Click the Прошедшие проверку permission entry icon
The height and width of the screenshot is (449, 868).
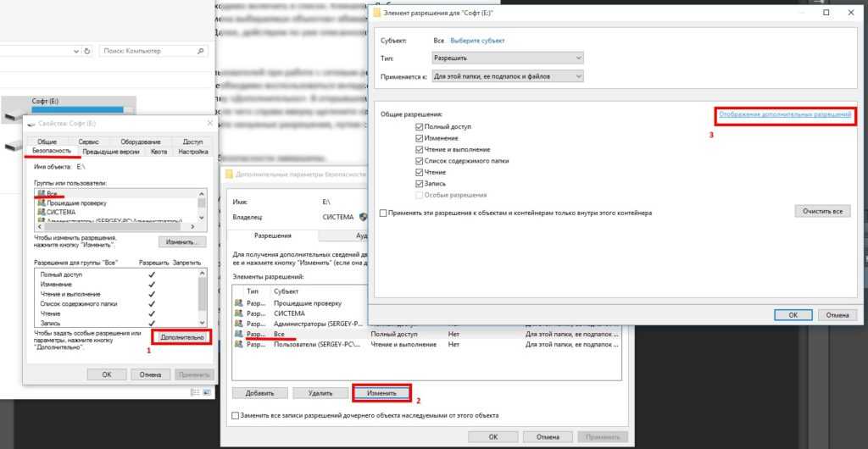click(238, 302)
